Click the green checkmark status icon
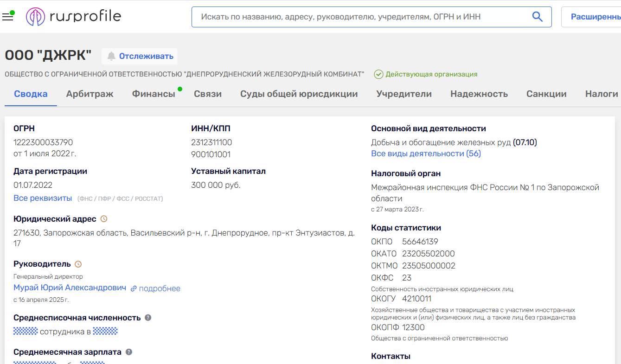 [x=378, y=74]
